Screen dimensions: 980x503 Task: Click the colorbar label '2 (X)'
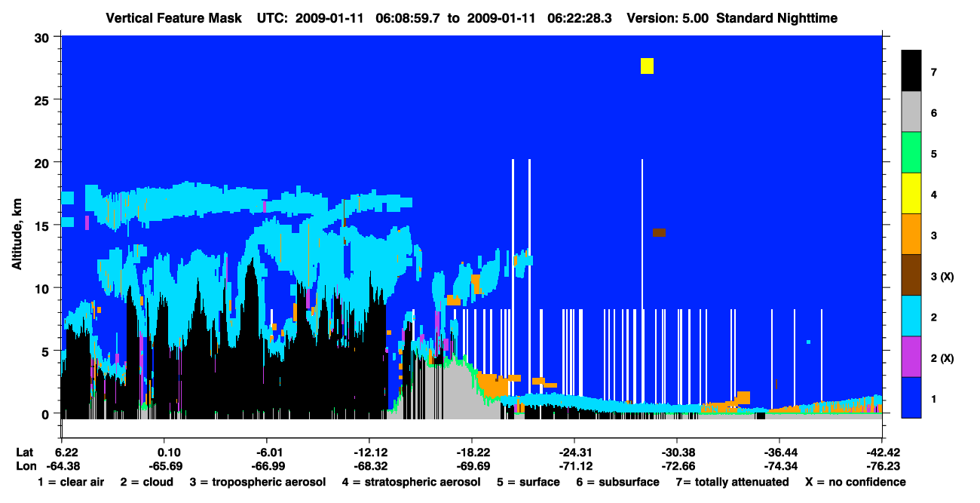[x=942, y=358]
